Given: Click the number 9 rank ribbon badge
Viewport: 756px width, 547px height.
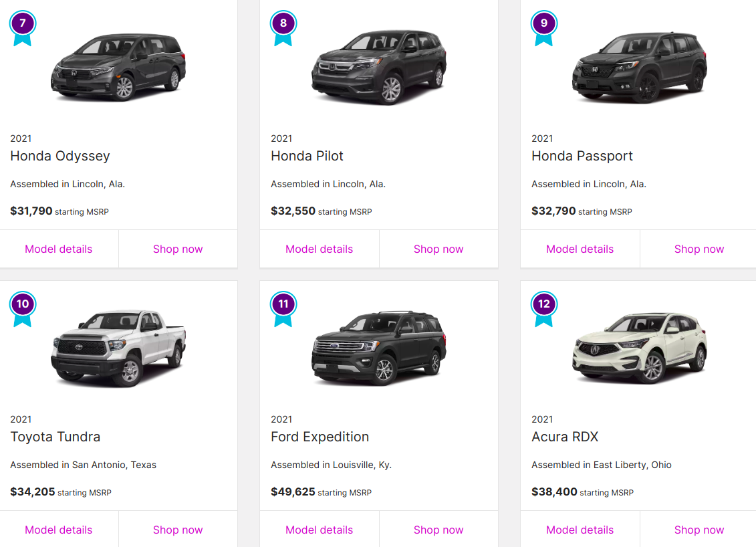Looking at the screenshot, I should click(x=544, y=25).
